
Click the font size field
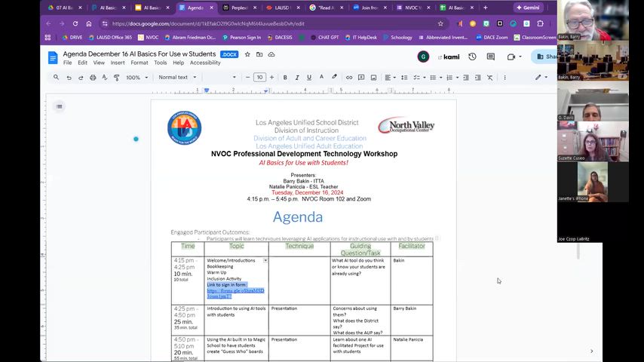(x=259, y=77)
